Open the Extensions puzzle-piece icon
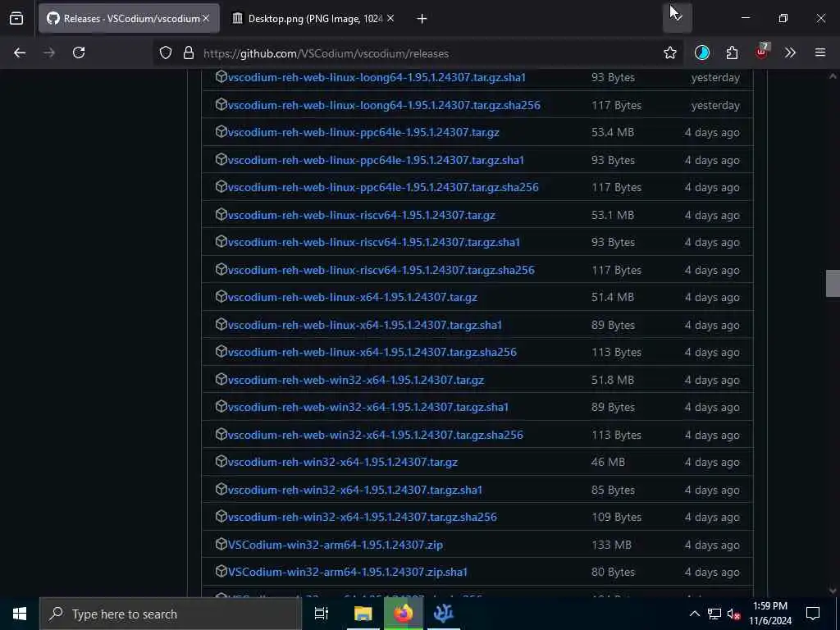 tap(732, 52)
